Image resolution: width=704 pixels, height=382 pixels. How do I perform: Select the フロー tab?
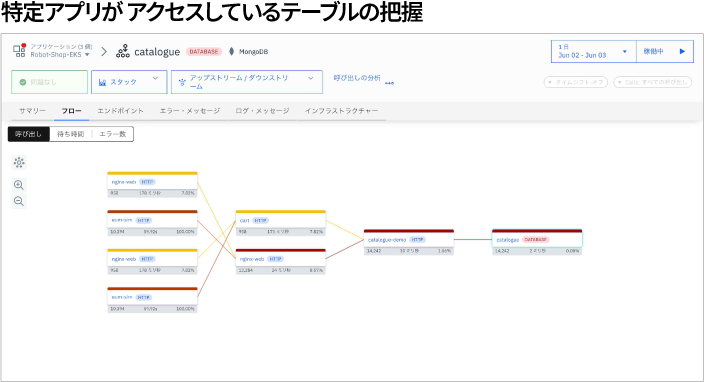pyautogui.click(x=71, y=111)
